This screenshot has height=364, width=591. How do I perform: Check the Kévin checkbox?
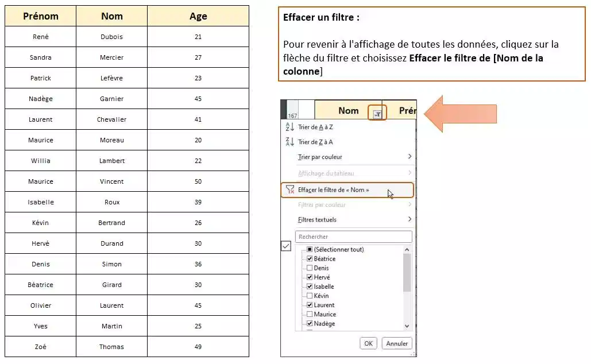coord(310,296)
